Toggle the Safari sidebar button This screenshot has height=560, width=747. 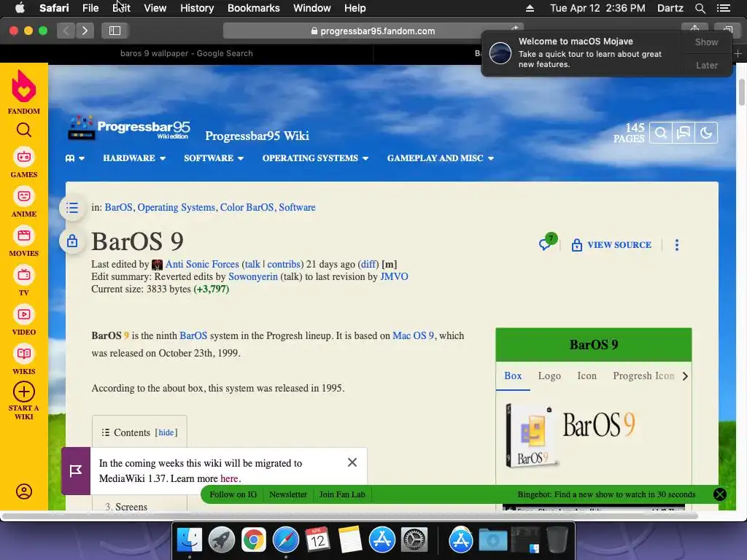click(115, 31)
